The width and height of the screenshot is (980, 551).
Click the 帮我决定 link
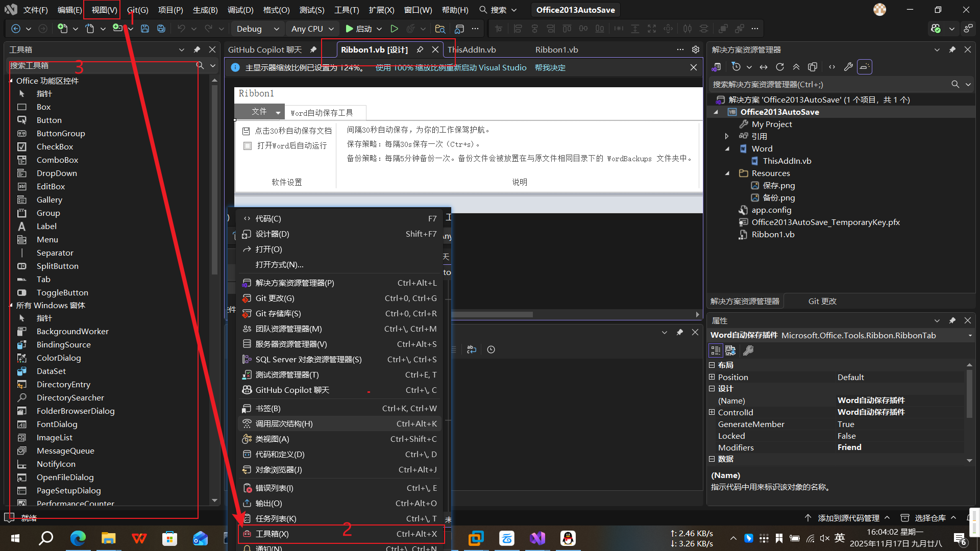[x=550, y=67]
